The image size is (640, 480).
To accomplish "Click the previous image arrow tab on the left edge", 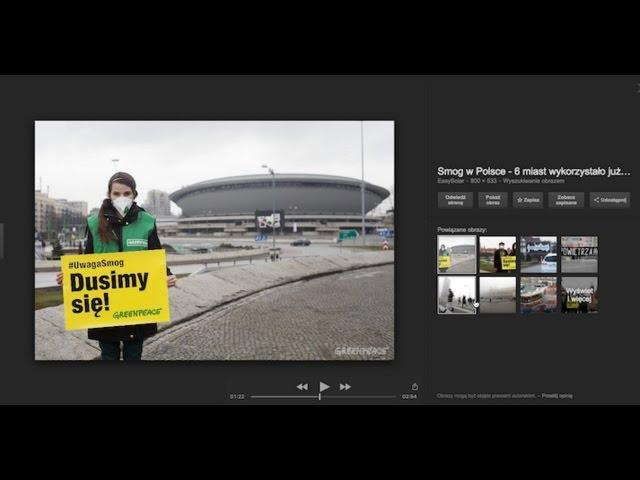I will (x=2, y=241).
